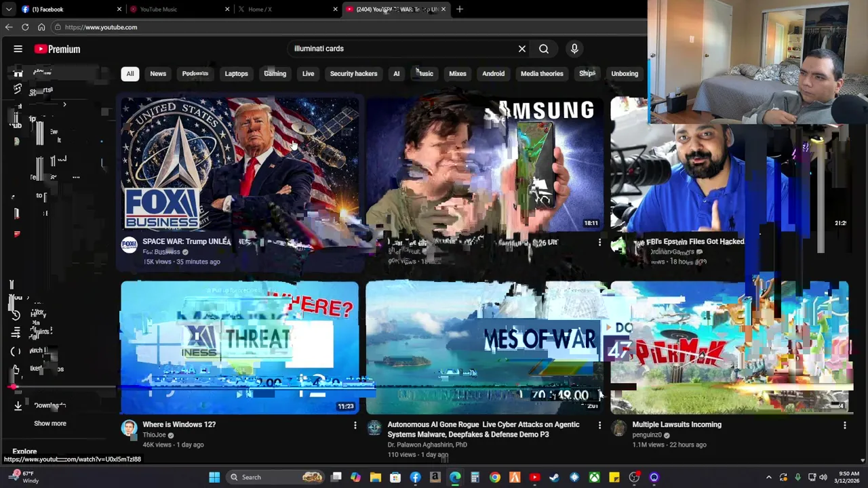Open File Explorer from the taskbar

(376, 477)
